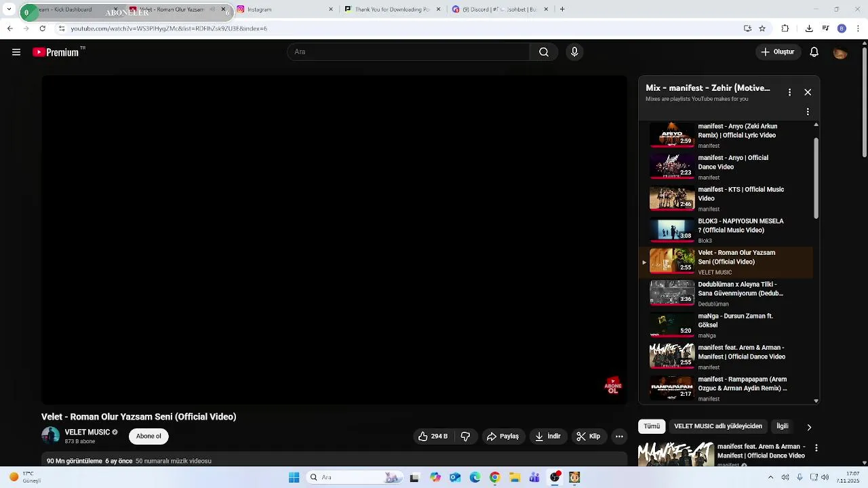Like the video with 294 B thumbs-up
Image resolution: width=868 pixels, height=488 pixels.
pyautogui.click(x=433, y=436)
